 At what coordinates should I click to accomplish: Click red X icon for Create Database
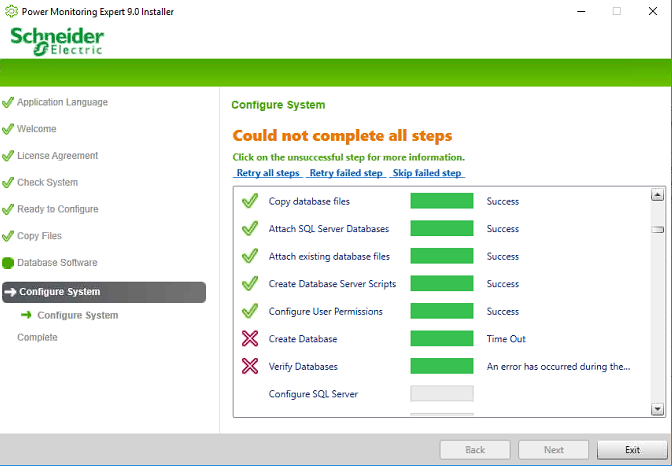250,338
